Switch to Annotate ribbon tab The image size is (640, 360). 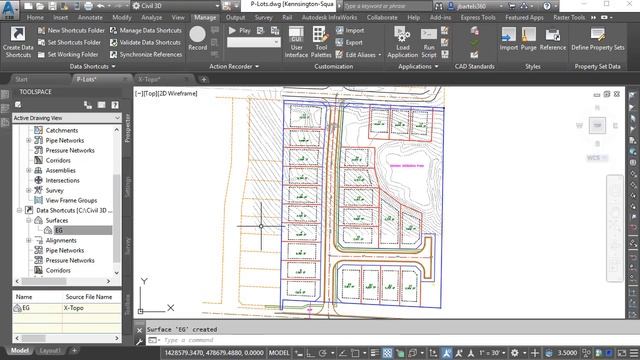pos(90,18)
